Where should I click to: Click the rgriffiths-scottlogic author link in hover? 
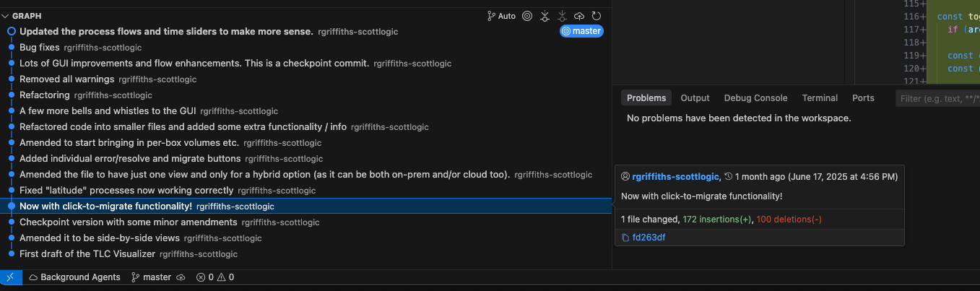675,176
